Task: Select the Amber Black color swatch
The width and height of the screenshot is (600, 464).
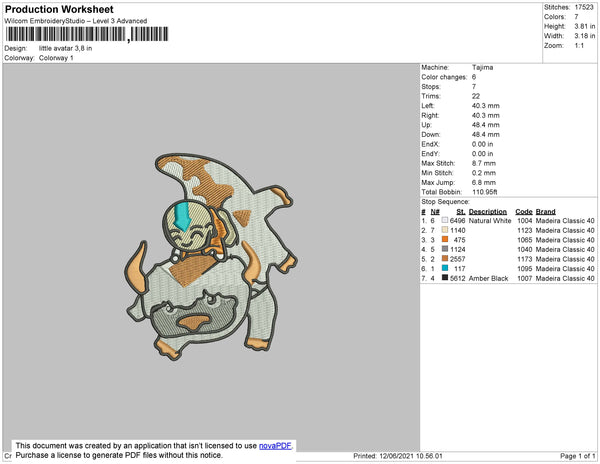Action: 445,278
